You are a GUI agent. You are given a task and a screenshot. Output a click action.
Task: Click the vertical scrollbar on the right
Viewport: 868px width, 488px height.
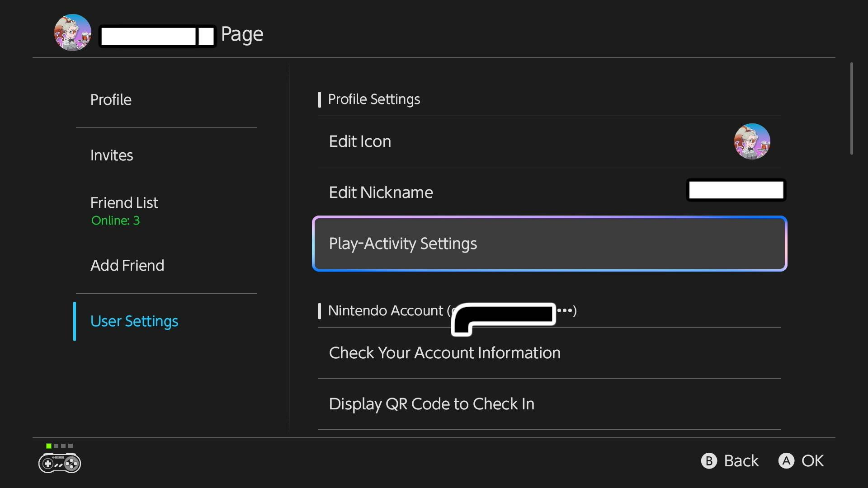tap(851, 108)
